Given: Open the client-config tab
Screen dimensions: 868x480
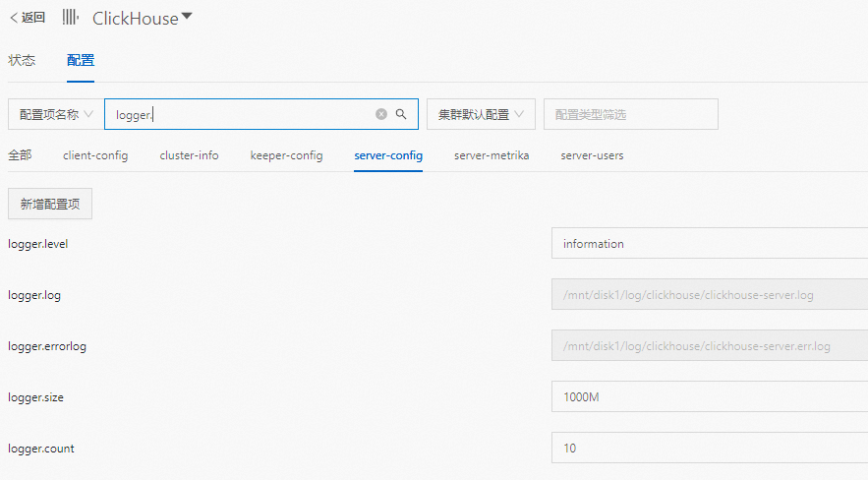Looking at the screenshot, I should pyautogui.click(x=95, y=155).
